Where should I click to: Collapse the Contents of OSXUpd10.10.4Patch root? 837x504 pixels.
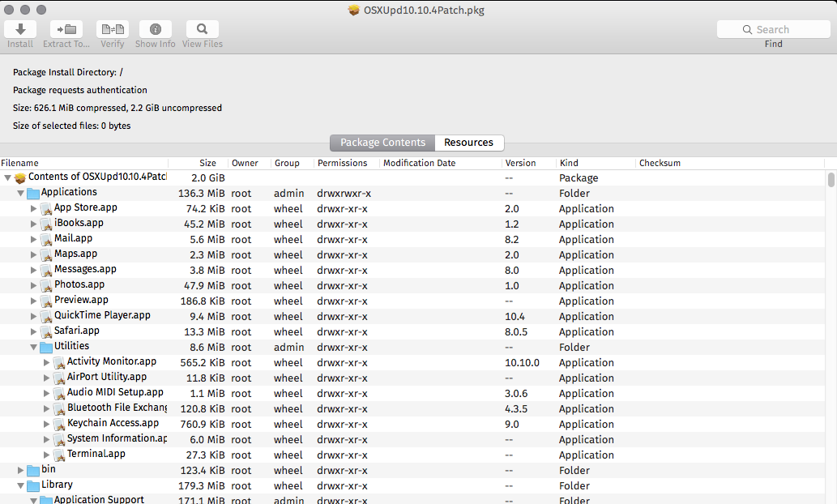tap(7, 177)
